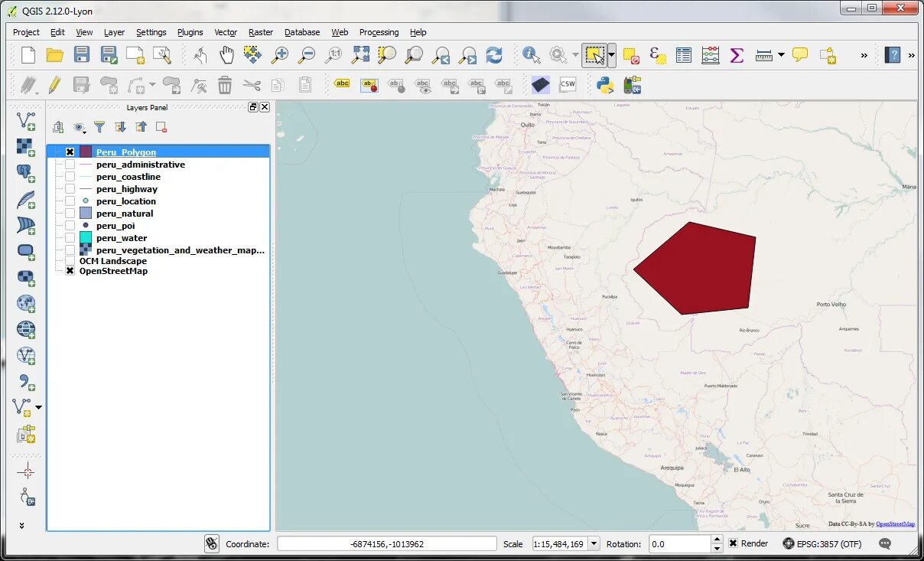Show the peru_water layer
This screenshot has height=561, width=924.
tap(70, 238)
